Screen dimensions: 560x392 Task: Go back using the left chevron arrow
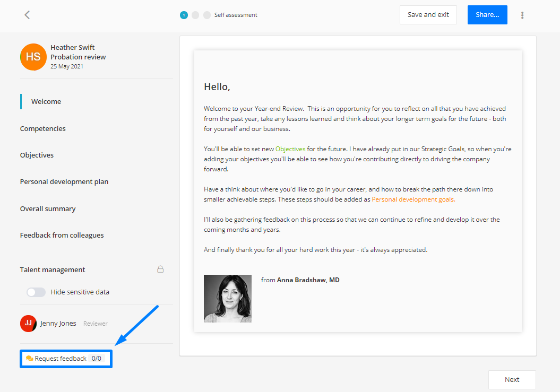[x=27, y=15]
